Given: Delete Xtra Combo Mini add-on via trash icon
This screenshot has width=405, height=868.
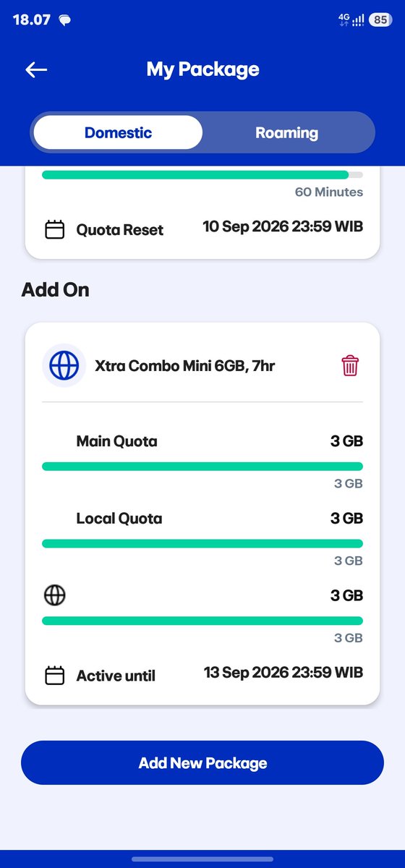Looking at the screenshot, I should (x=350, y=365).
